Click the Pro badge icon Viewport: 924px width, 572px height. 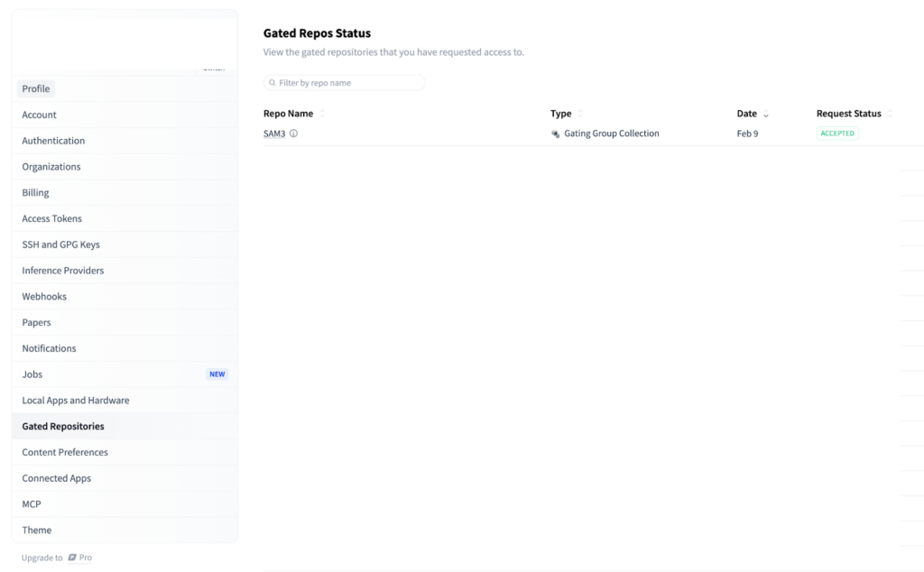click(72, 558)
